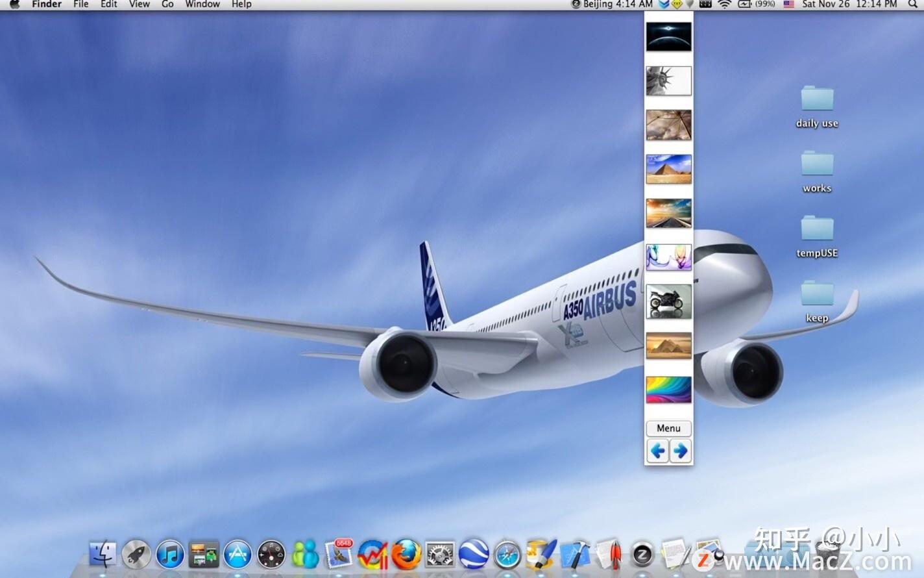
Task: Open Finder from the Dock
Action: (x=103, y=554)
